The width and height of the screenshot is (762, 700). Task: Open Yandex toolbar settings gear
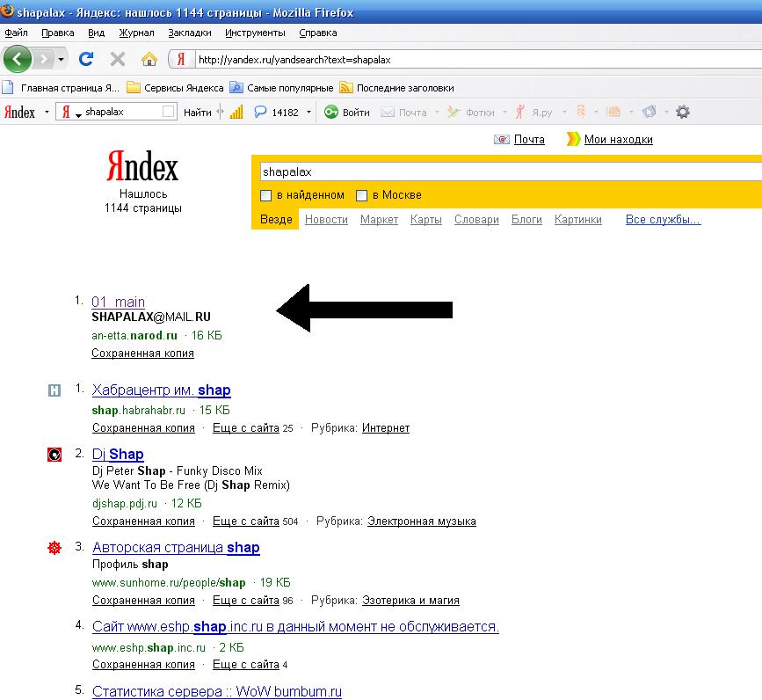(x=683, y=113)
